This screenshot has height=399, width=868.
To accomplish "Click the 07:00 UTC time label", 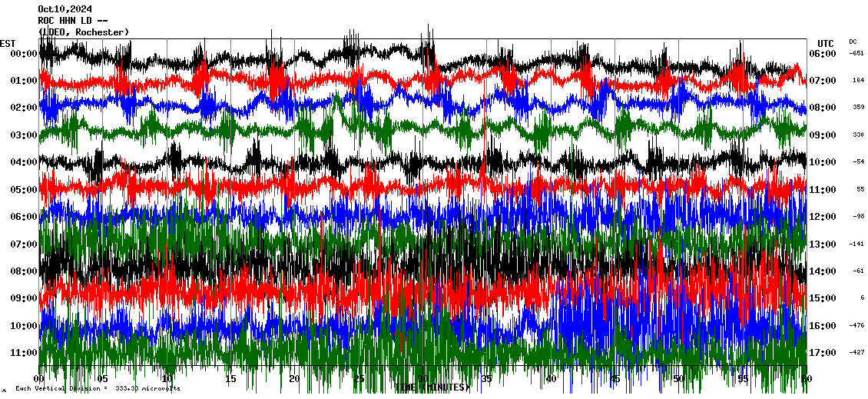I will tap(823, 81).
